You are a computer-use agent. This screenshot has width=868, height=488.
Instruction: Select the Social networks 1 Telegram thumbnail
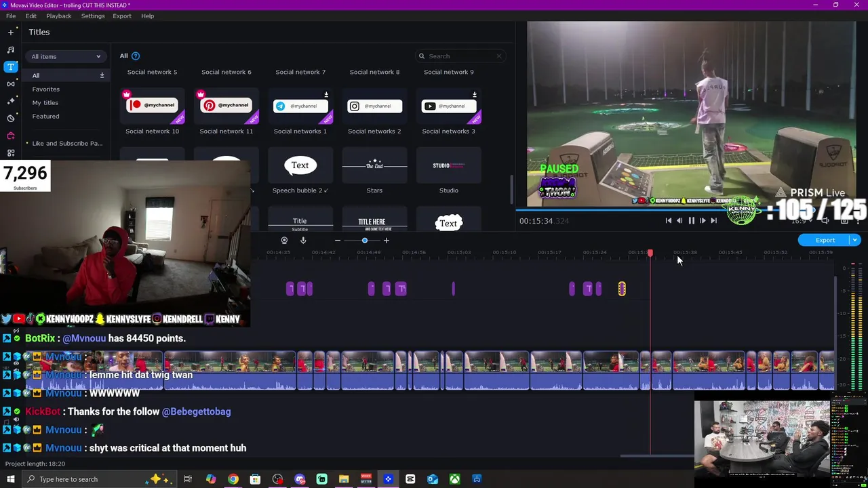(300, 106)
